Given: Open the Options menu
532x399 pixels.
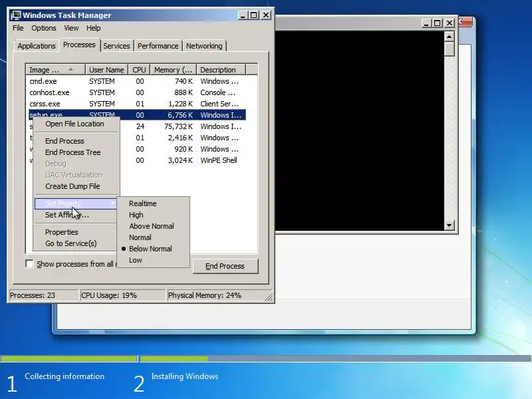Looking at the screenshot, I should tap(44, 28).
